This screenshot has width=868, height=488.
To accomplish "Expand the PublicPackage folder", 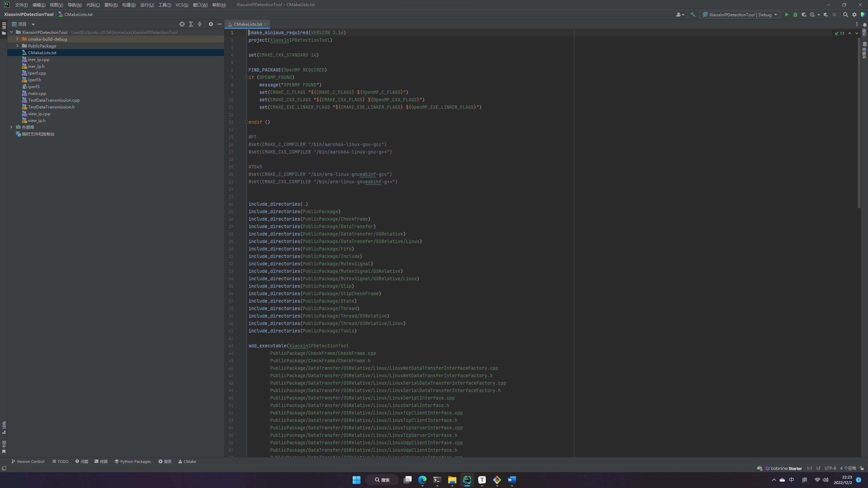I will [x=17, y=46].
